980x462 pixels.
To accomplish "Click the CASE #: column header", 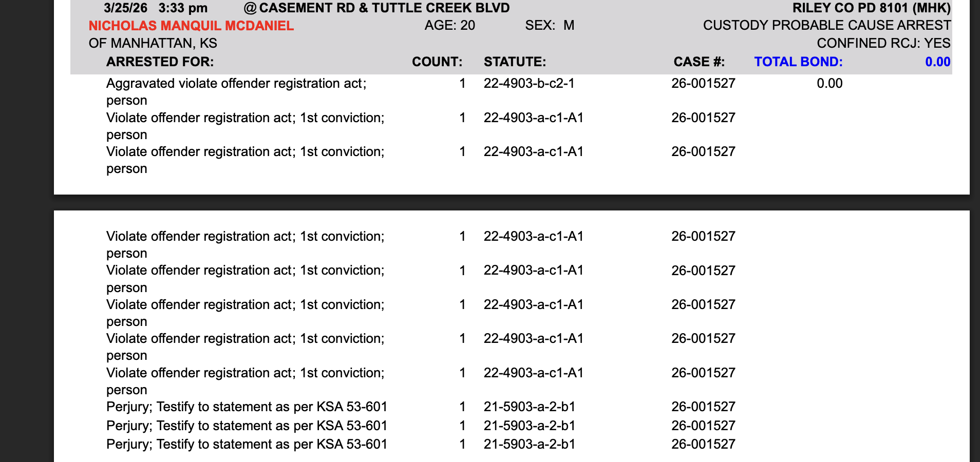I will (699, 62).
